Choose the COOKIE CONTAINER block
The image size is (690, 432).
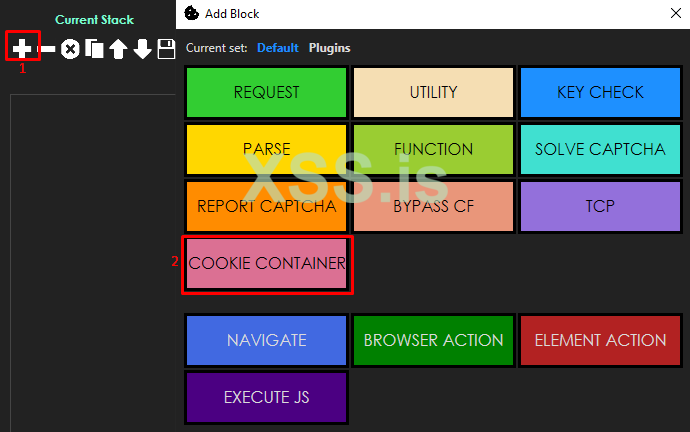tap(266, 264)
